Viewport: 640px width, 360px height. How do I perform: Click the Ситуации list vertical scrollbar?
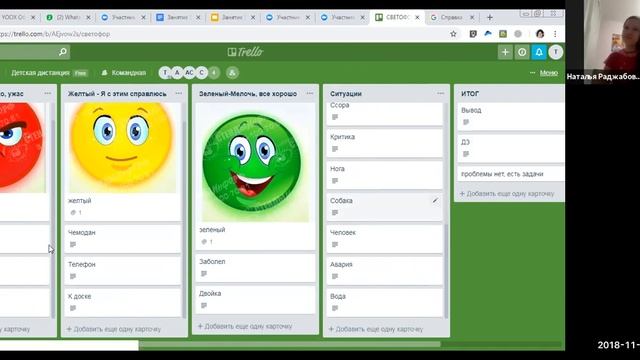[x=446, y=270]
